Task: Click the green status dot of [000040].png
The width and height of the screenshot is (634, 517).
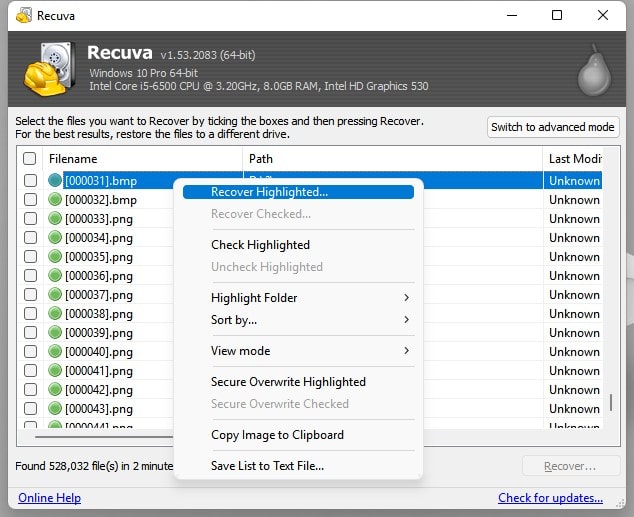Action: (x=55, y=351)
